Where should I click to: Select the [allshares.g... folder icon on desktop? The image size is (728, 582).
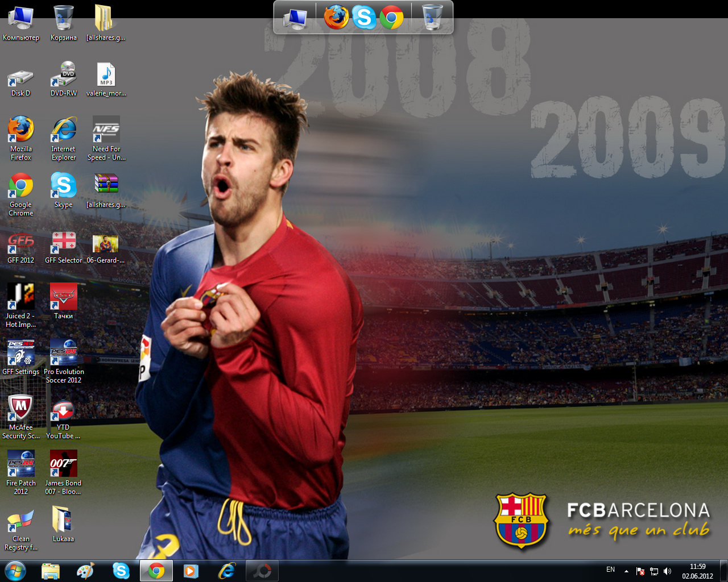[x=106, y=23]
